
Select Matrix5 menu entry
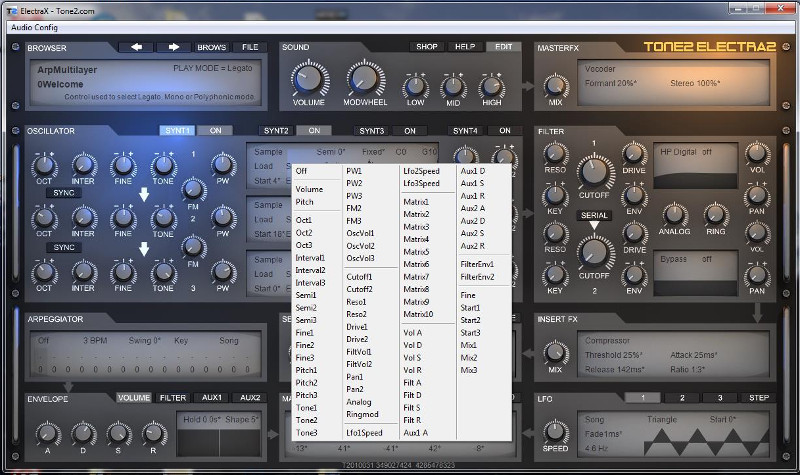428,252
